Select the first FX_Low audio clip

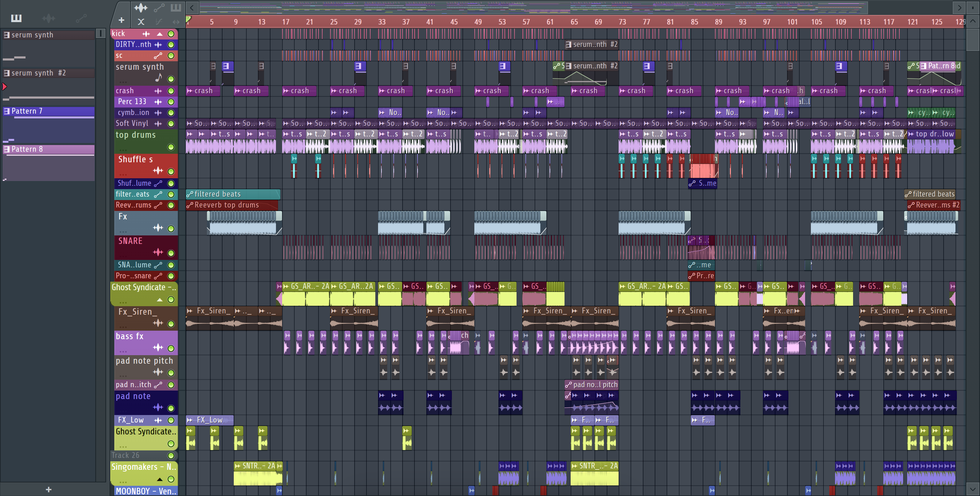click(209, 420)
